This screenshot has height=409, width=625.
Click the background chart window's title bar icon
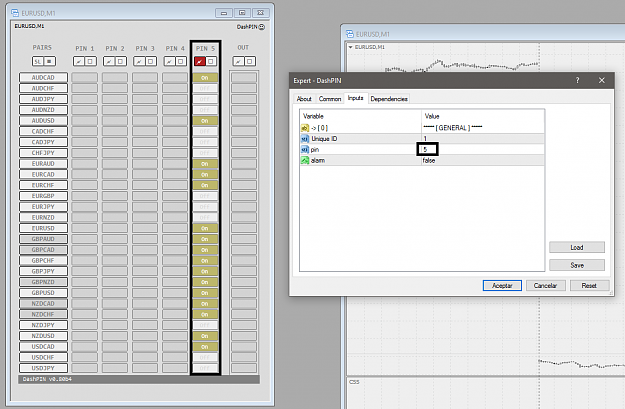tap(350, 34)
